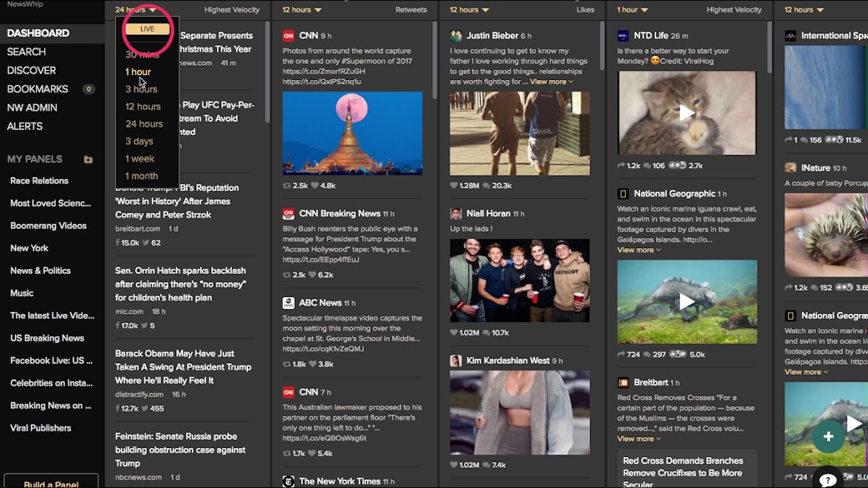Screen dimensions: 868x488
Task: Choose 1 hour from time dropdown
Action: tap(138, 72)
